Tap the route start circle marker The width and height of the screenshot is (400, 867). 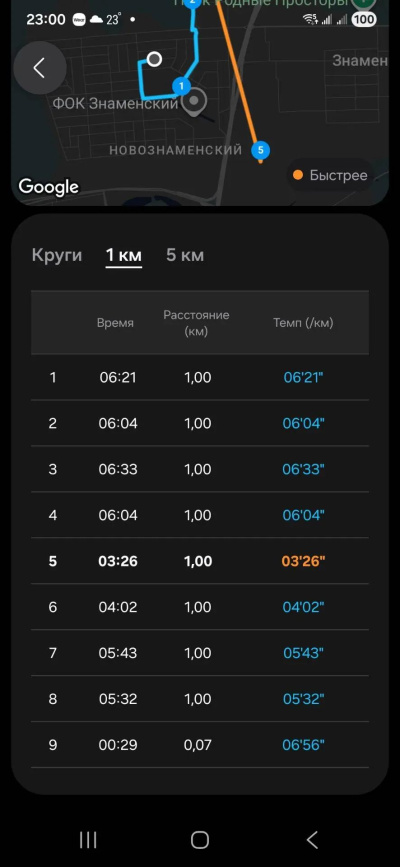[x=155, y=59]
